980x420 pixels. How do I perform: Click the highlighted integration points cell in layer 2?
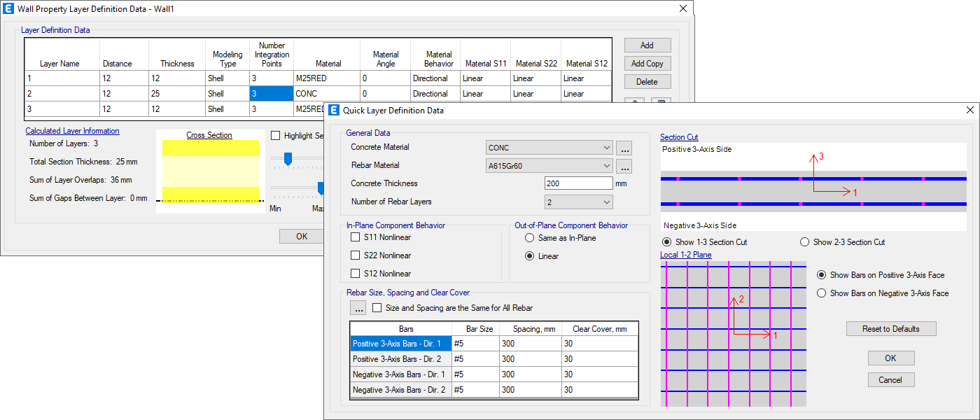coord(272,94)
